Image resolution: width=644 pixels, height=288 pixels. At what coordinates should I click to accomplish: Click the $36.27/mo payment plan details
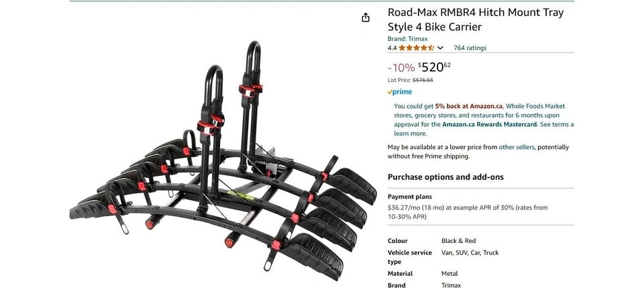pyautogui.click(x=468, y=212)
